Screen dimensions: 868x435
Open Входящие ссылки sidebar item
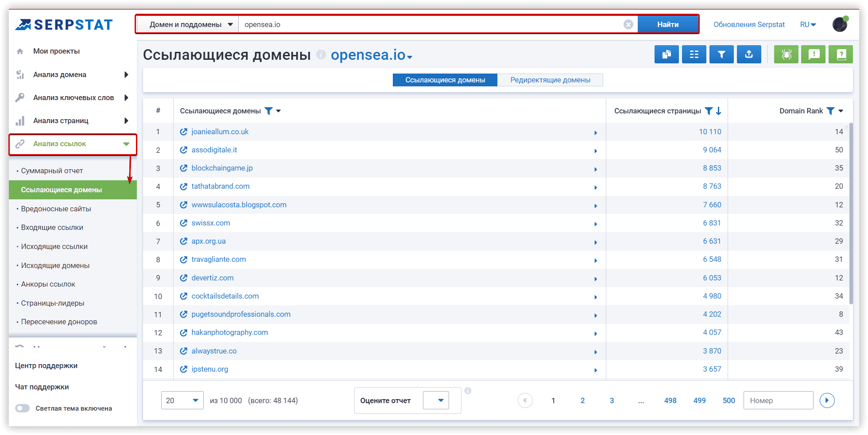click(52, 227)
